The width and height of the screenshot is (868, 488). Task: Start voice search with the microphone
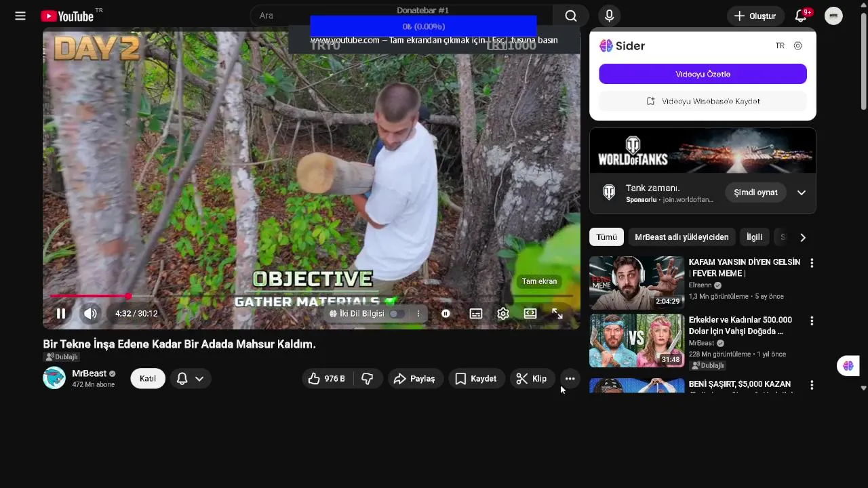tap(609, 16)
